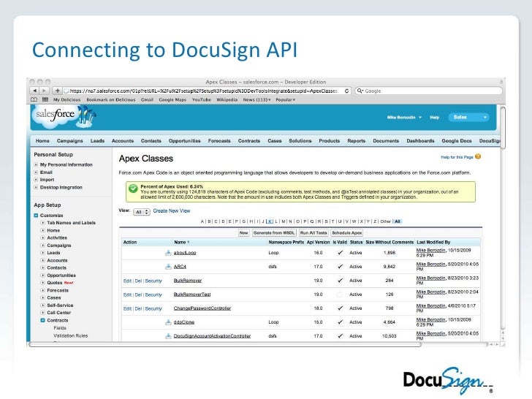Screen dimensions: 532x399
Task: Click Create New View link
Action: [x=171, y=210]
